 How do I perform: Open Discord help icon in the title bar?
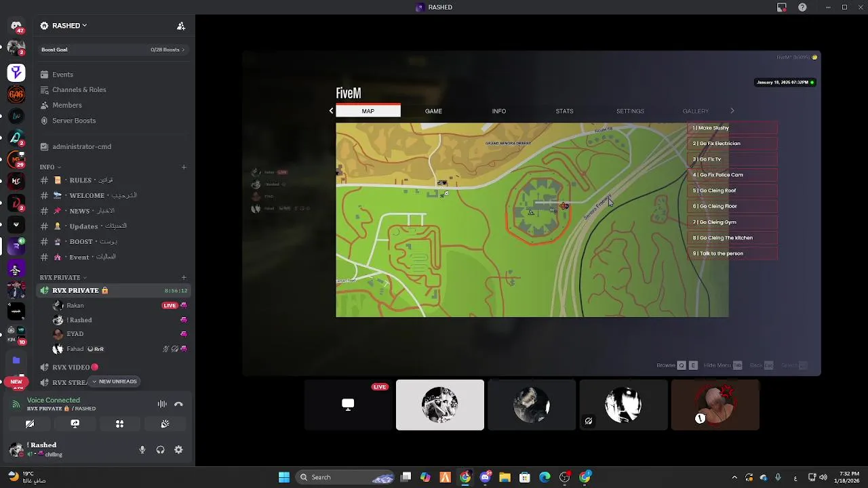tap(803, 7)
